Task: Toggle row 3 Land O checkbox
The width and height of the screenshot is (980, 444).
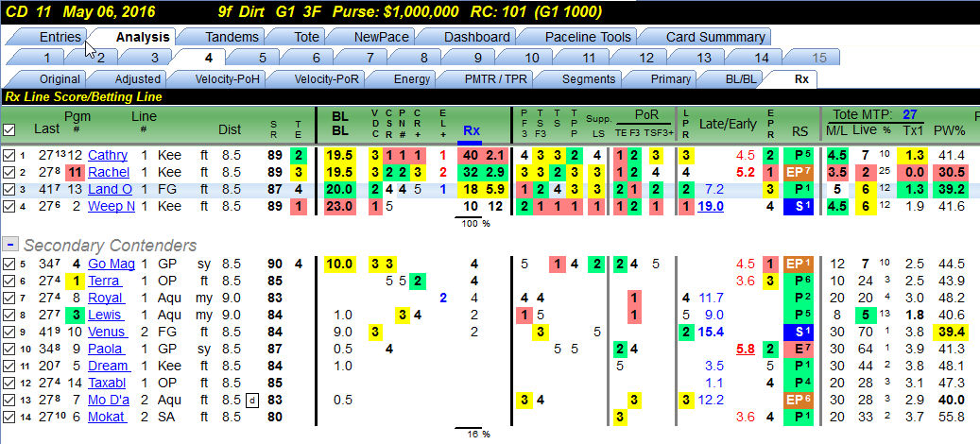Action: [x=9, y=189]
